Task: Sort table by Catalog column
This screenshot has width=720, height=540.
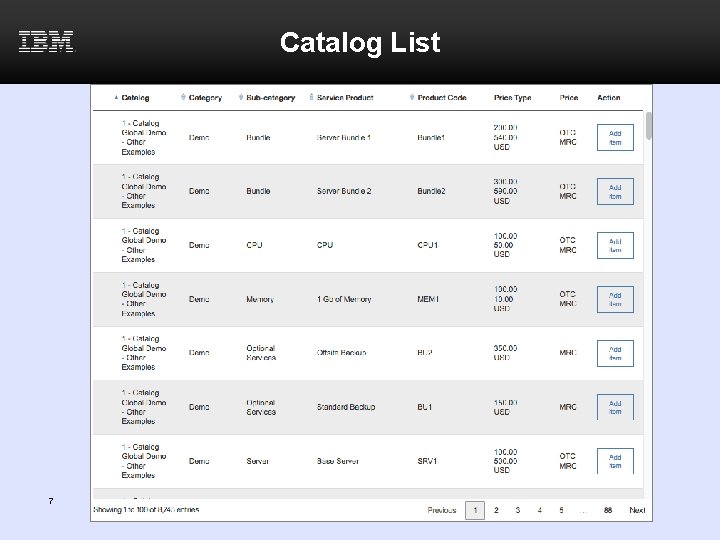Action: coord(135,98)
